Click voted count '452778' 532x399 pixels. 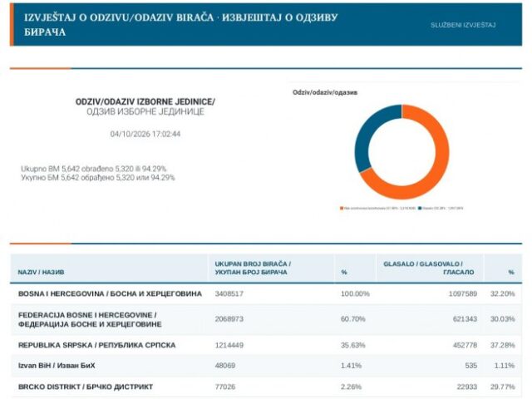click(x=465, y=346)
